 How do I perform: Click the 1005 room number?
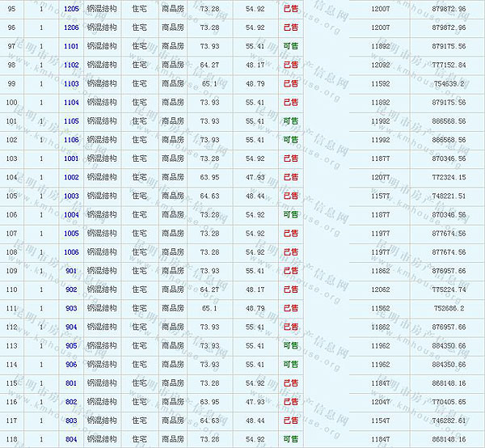pyautogui.click(x=71, y=234)
